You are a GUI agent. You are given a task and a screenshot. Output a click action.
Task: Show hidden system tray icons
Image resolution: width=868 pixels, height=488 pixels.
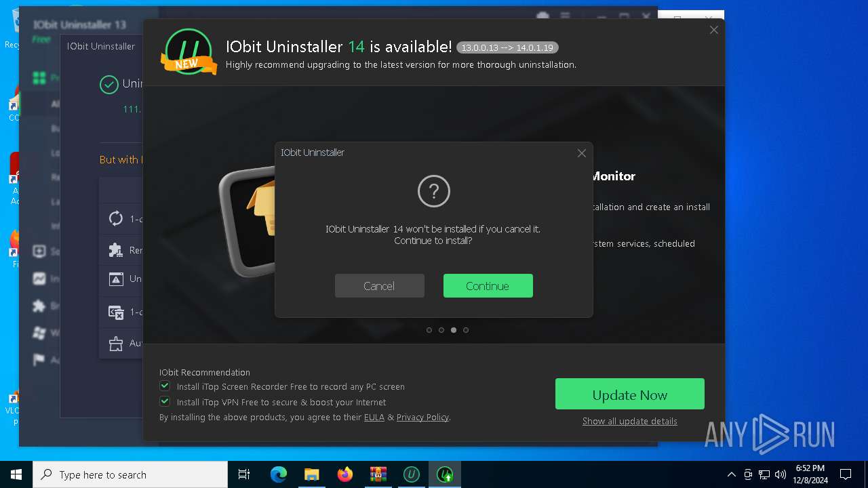pyautogui.click(x=731, y=474)
